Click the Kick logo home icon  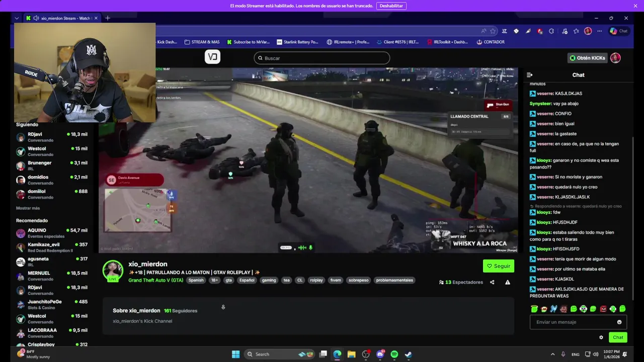point(212,57)
